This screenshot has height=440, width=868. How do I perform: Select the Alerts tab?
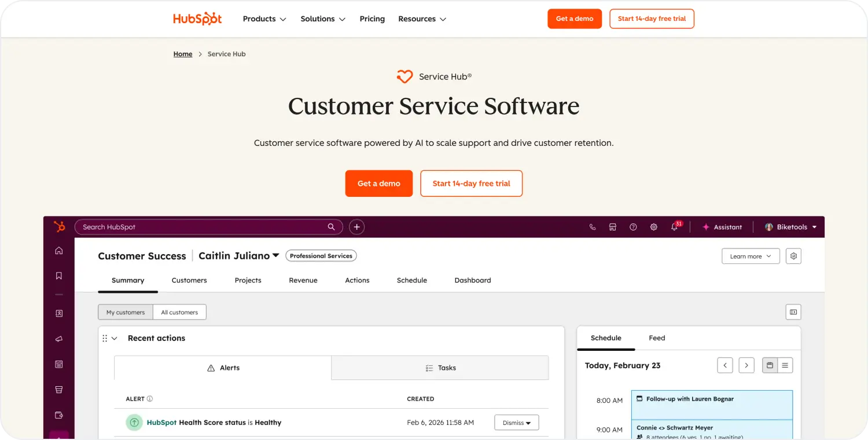(x=223, y=368)
